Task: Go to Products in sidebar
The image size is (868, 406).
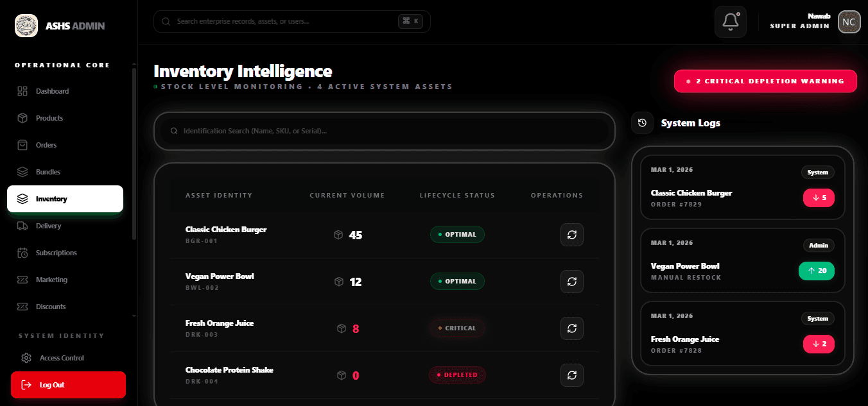Action: (x=49, y=118)
